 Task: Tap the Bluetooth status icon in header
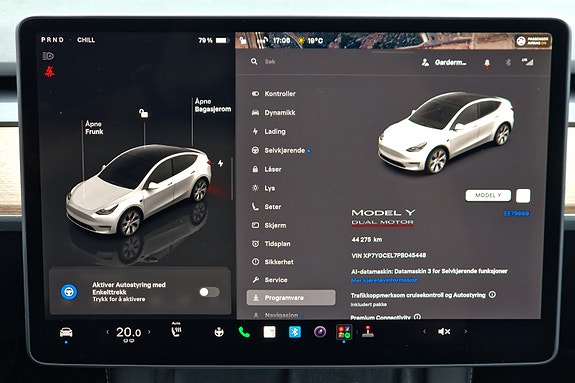click(x=508, y=62)
